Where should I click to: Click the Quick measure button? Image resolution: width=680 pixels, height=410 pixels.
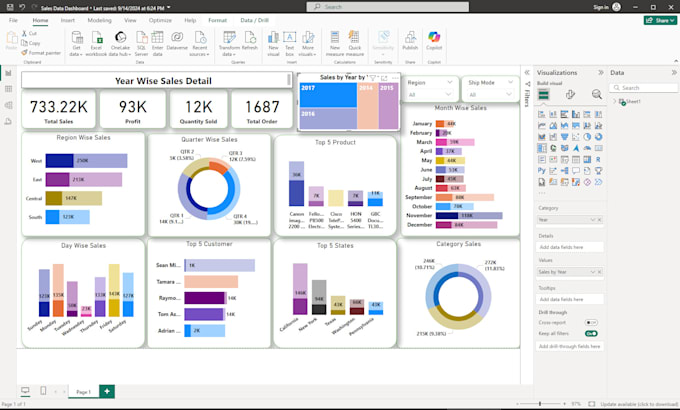click(x=355, y=43)
